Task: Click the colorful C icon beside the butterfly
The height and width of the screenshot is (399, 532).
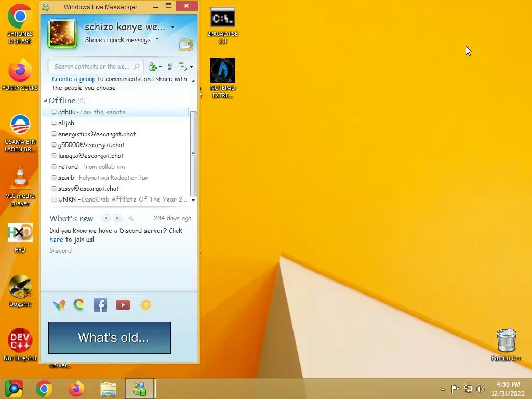Action: pos(79,304)
